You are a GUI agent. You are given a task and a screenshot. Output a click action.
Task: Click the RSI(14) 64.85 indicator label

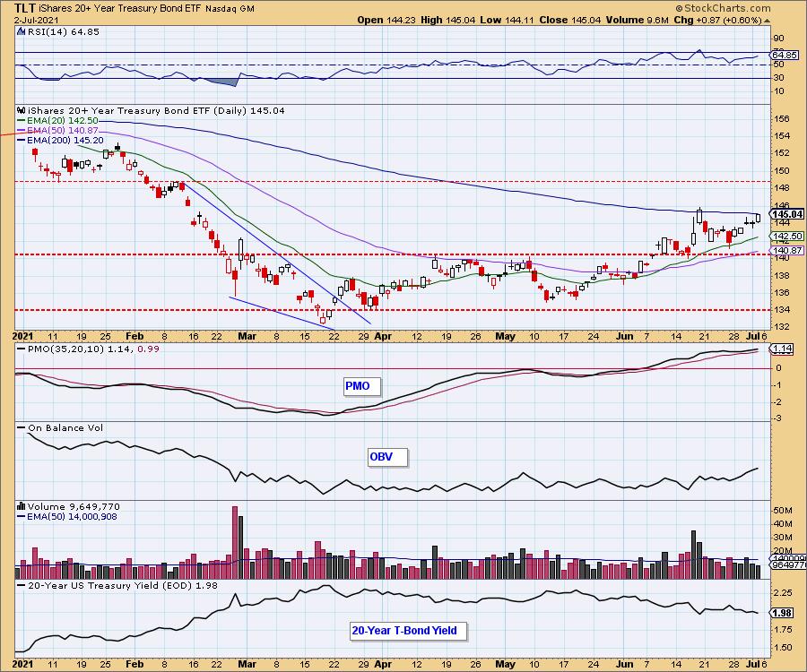(64, 32)
